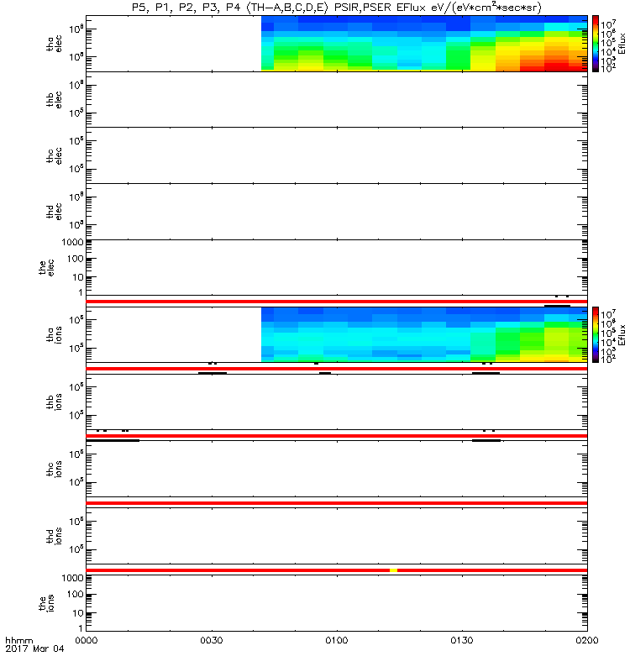Click the red status bar below the elec panel
Image resolution: width=630 pixels, height=672 pixels.
click(x=337, y=302)
